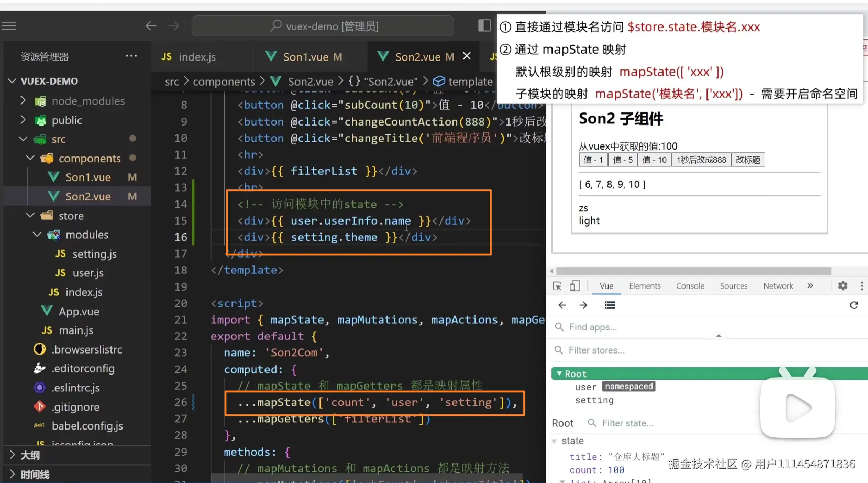868x483 pixels.
Task: Show more DevTools tabs with chevrons
Action: coord(810,286)
